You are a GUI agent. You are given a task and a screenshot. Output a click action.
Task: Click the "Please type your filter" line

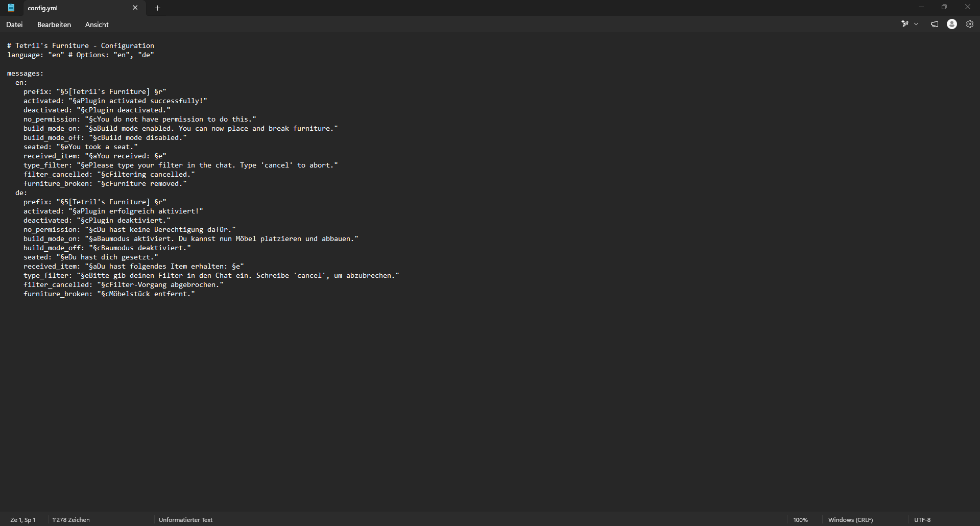coord(181,165)
